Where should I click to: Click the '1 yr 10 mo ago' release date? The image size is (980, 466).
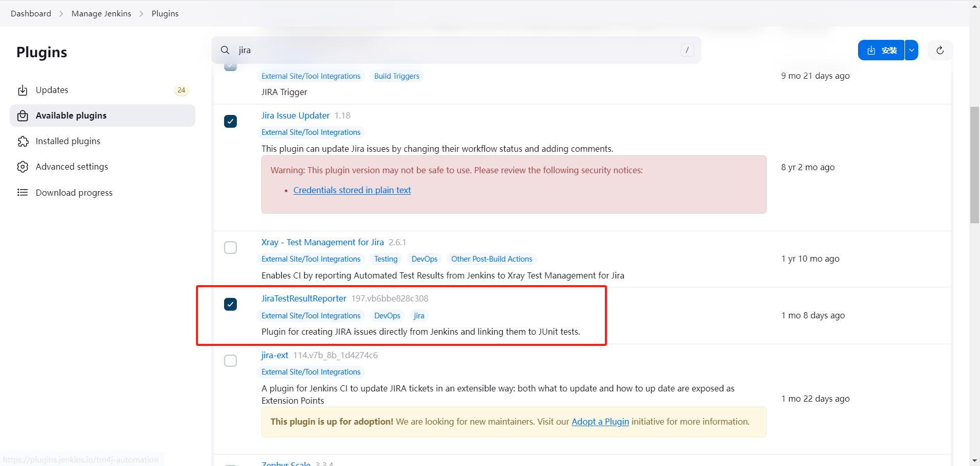810,259
